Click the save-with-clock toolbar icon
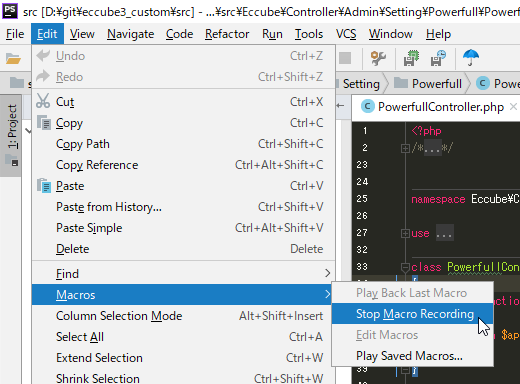This screenshot has width=520, height=384. tap(438, 58)
